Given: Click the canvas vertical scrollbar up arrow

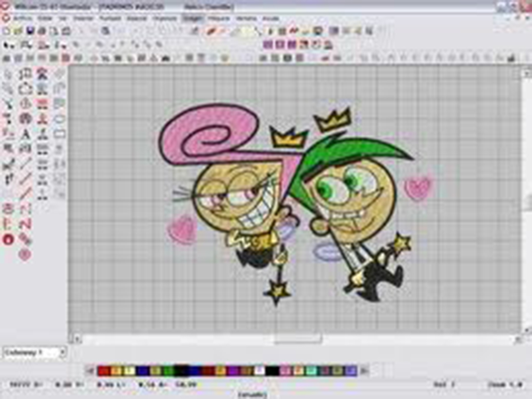Looking at the screenshot, I should [527, 74].
